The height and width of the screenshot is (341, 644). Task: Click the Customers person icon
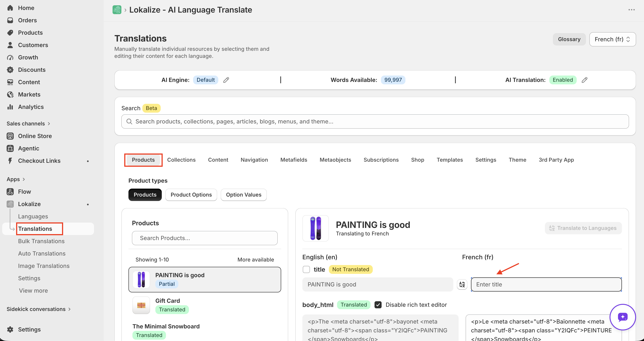click(10, 45)
